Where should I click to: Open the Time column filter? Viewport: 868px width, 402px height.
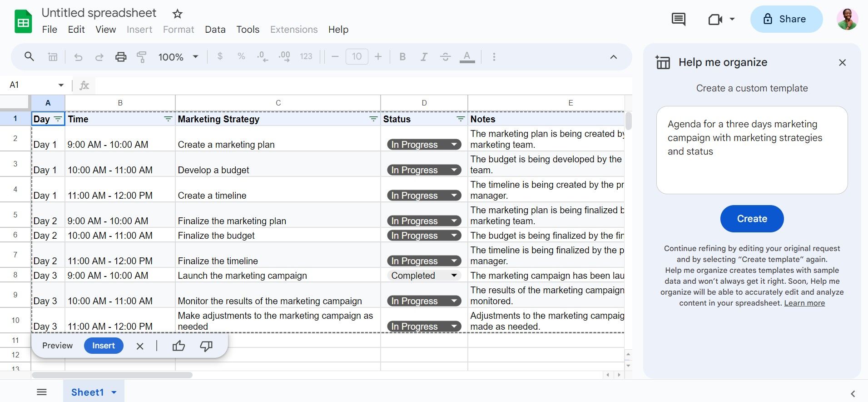(168, 119)
